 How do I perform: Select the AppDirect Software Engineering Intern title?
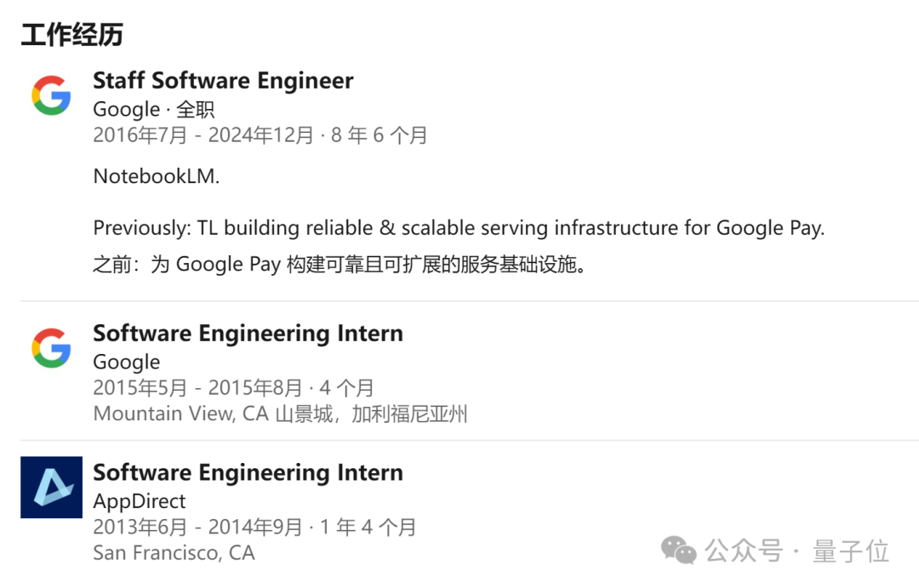click(248, 472)
